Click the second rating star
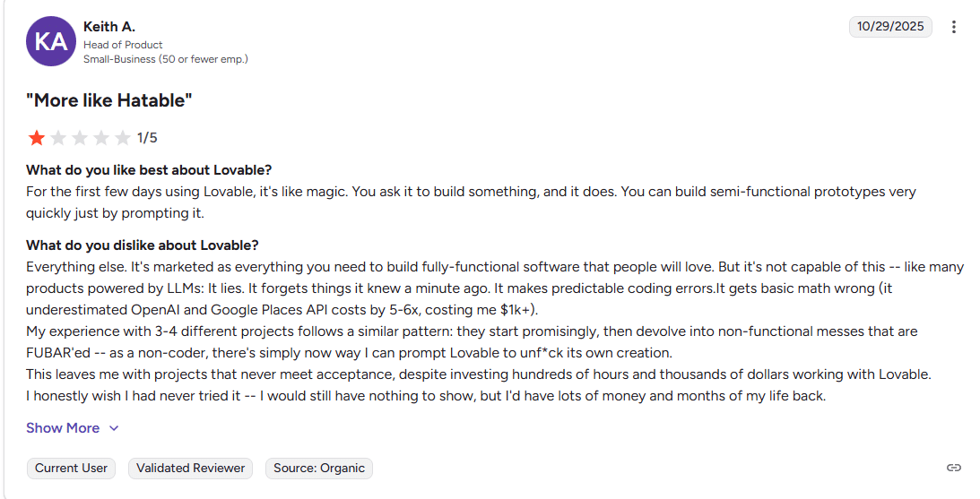Image resolution: width=980 pixels, height=499 pixels. (58, 138)
